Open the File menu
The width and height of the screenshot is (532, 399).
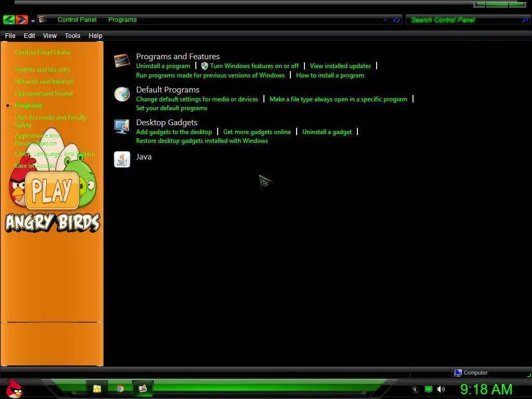(x=10, y=36)
